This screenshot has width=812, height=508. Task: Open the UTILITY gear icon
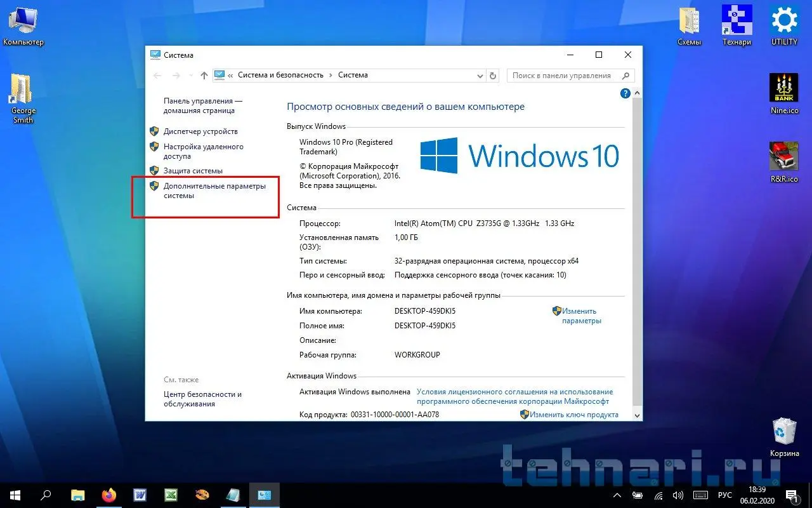tap(784, 26)
